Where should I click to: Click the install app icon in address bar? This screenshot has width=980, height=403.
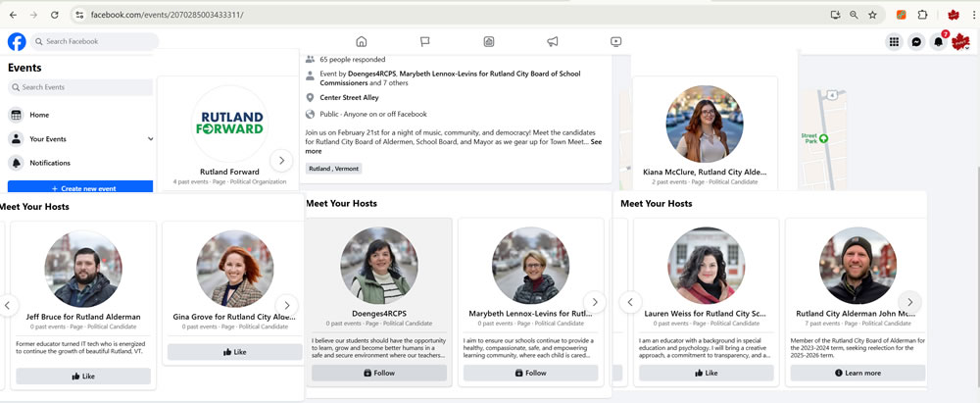[x=835, y=15]
